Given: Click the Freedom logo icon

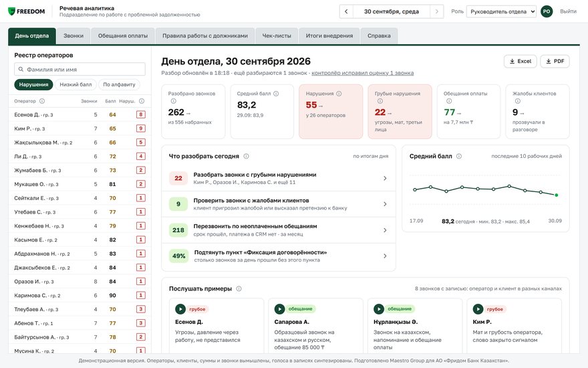Looking at the screenshot, I should (11, 11).
